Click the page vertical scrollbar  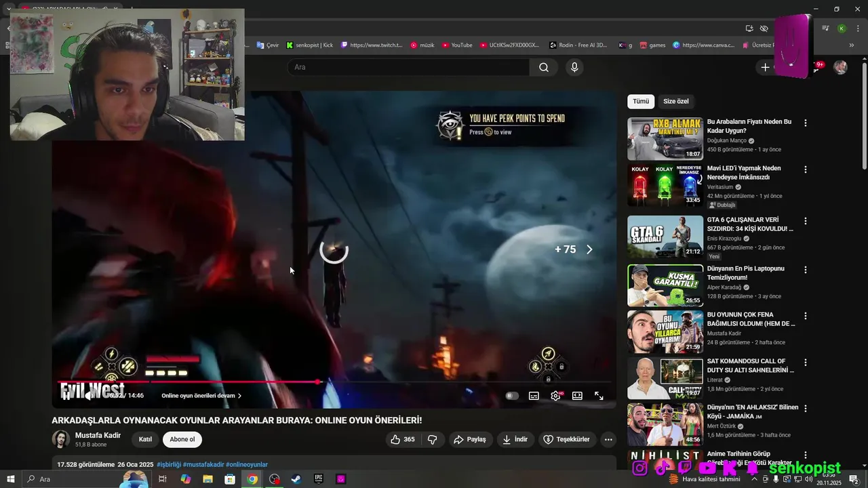tap(864, 115)
